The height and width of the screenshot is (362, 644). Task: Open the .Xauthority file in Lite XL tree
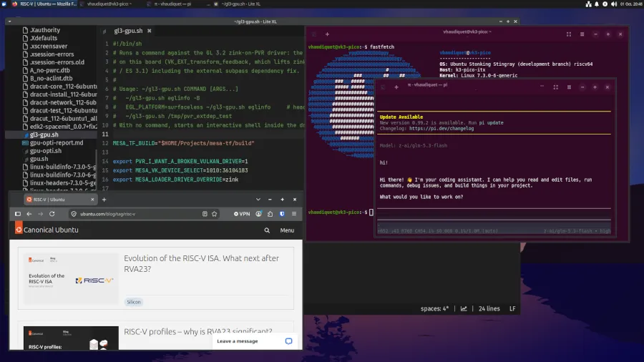click(x=45, y=30)
